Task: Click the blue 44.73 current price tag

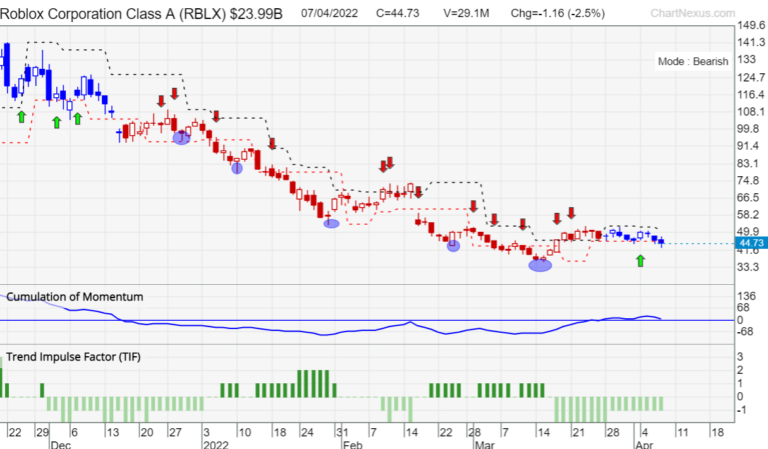Action: (x=751, y=243)
